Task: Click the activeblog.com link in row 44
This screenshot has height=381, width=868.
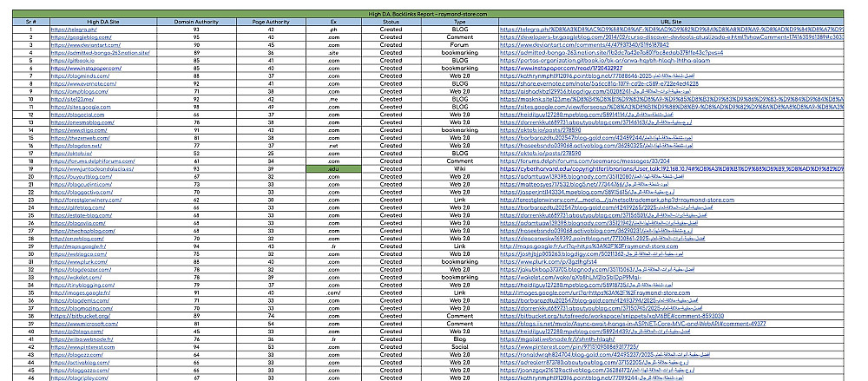Action: click(82, 364)
